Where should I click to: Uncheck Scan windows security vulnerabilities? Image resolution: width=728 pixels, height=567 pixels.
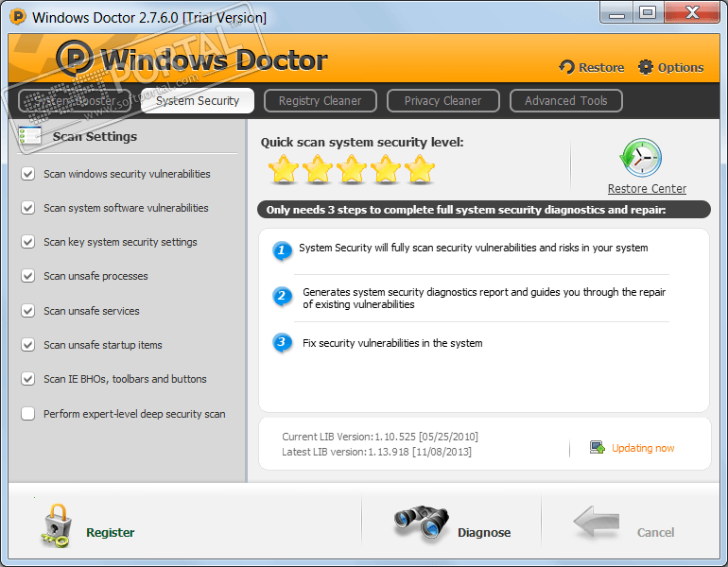27,174
